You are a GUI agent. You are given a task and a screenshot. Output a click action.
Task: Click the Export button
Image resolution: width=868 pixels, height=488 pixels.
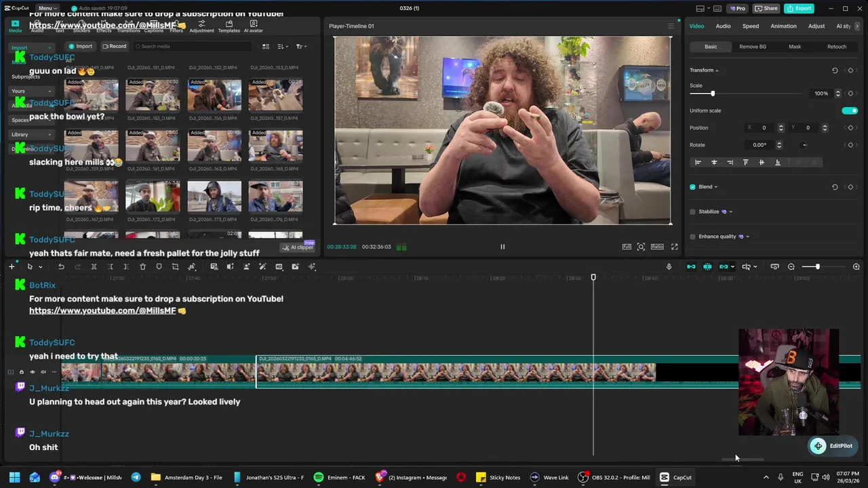point(799,8)
